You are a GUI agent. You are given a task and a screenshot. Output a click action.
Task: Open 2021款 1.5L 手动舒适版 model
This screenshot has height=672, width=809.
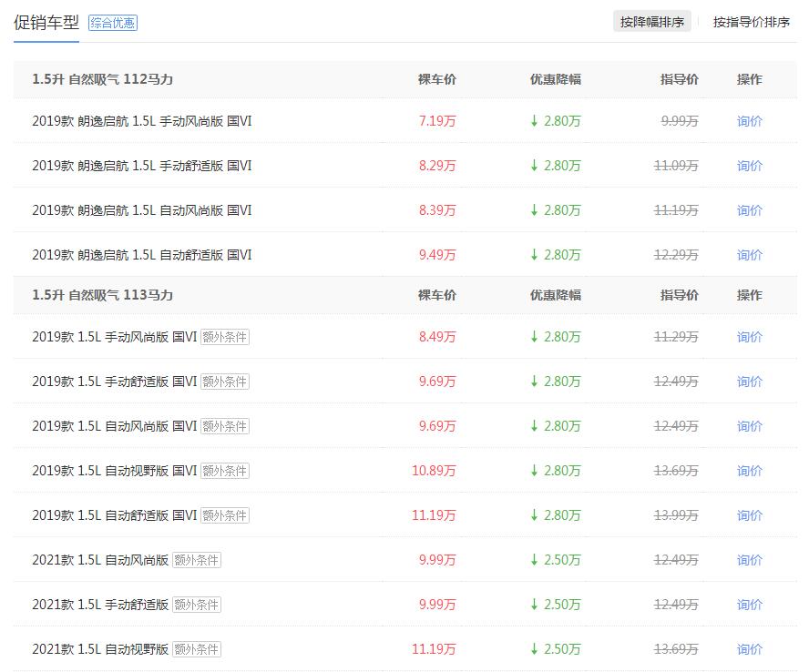coord(100,605)
